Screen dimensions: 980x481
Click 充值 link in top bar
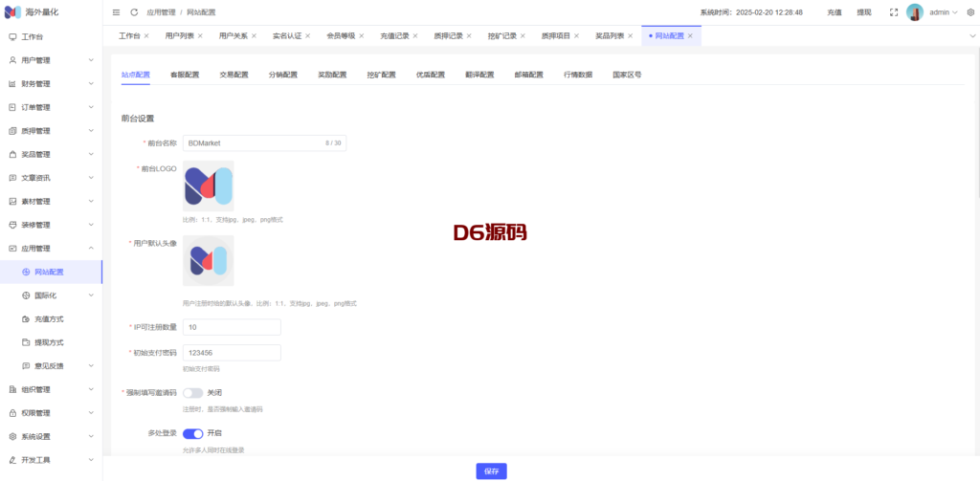tap(835, 12)
